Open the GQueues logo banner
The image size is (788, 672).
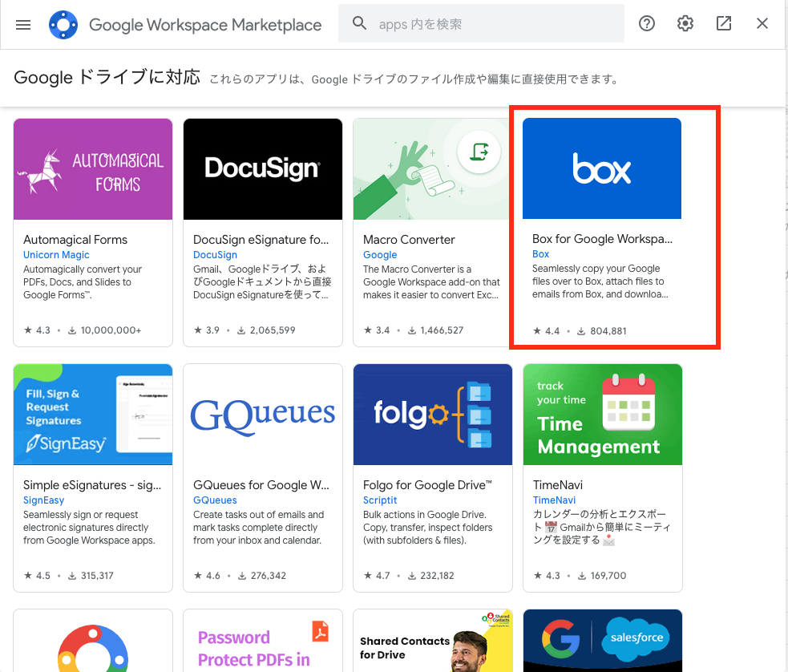click(x=263, y=415)
